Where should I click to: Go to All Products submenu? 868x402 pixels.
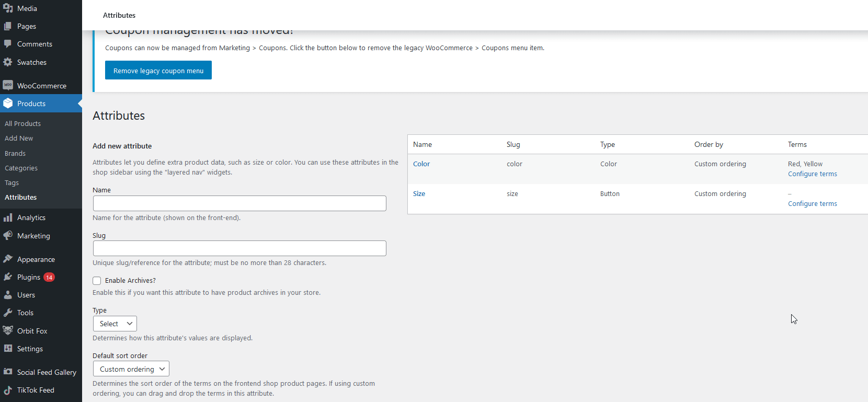[x=22, y=123]
